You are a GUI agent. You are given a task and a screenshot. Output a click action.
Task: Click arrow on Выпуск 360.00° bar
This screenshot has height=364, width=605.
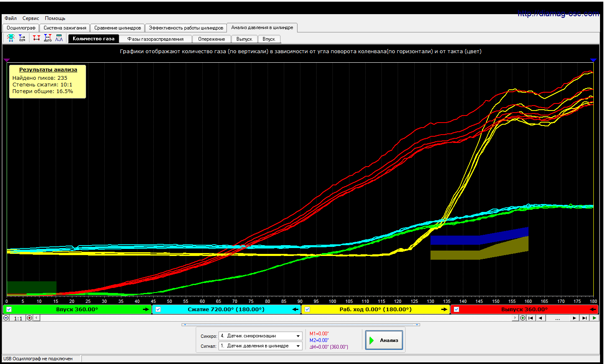(593, 310)
